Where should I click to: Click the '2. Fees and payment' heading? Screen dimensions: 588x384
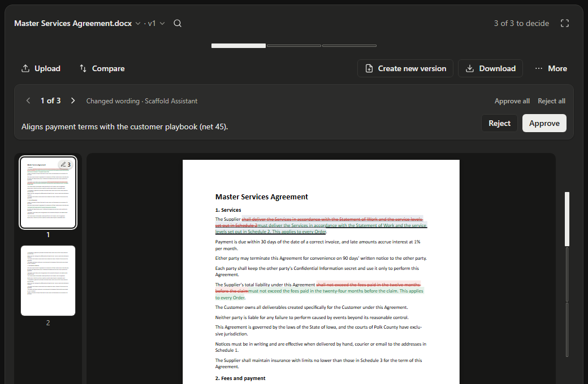(240, 378)
